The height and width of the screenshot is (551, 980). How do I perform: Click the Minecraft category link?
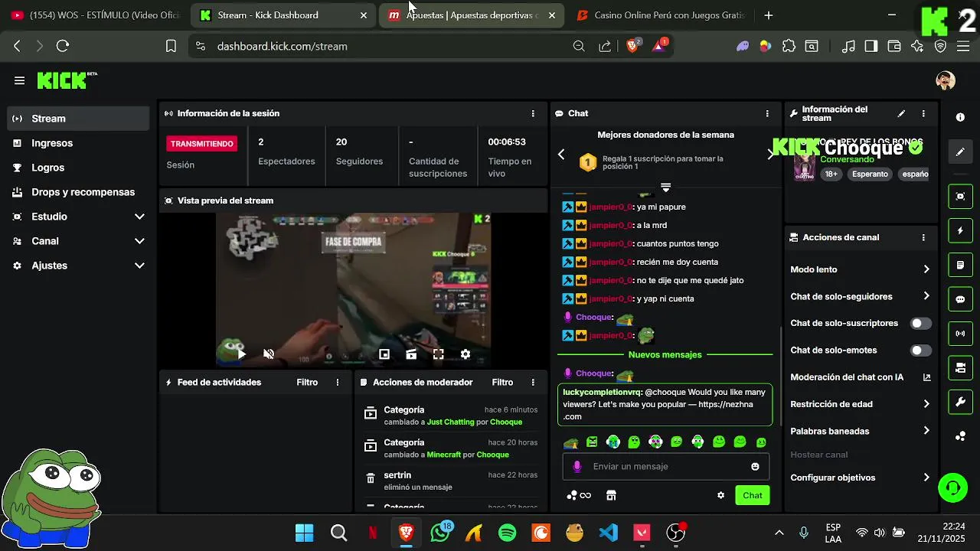444,455
